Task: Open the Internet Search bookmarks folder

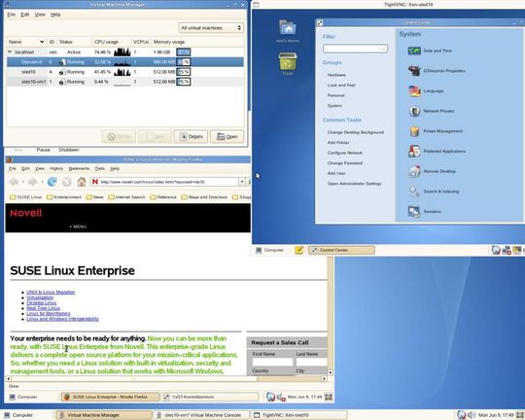Action: (x=126, y=197)
